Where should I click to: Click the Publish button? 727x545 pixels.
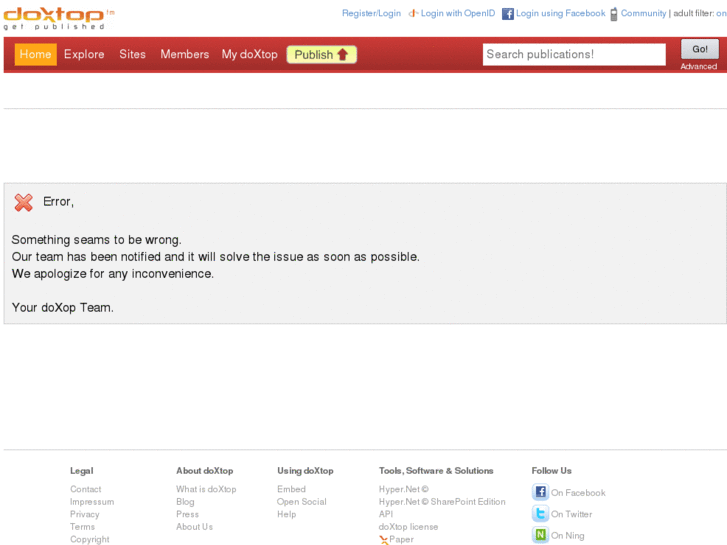(x=321, y=54)
